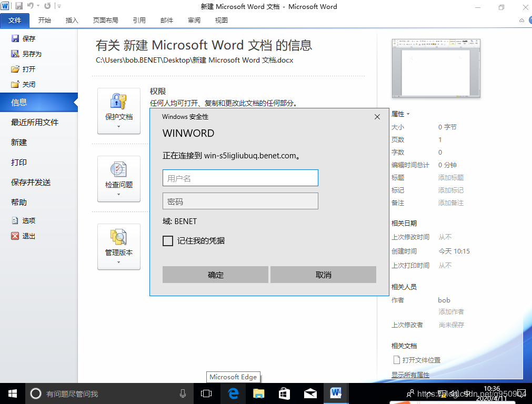
Task: Open 选项 from the backstage menu
Action: click(24, 221)
